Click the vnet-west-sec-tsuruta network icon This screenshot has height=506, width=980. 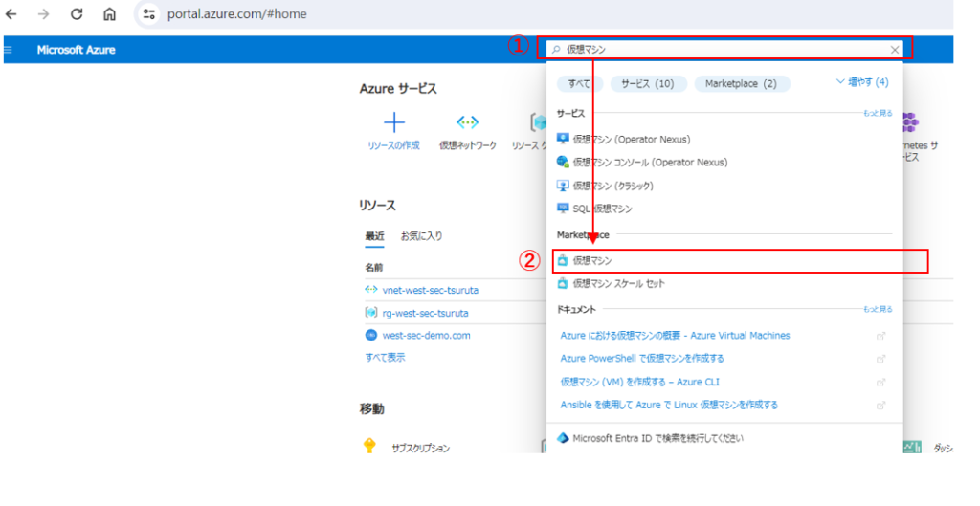click(371, 290)
